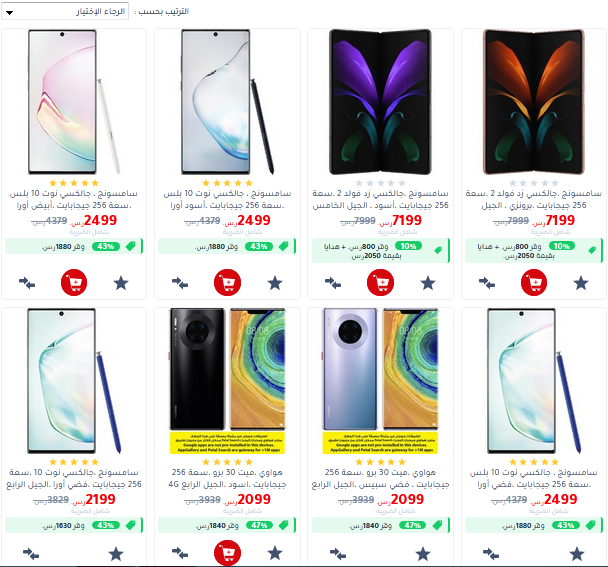
Task: Click the black Galaxy Z Fold 2 image
Action: click(380, 102)
